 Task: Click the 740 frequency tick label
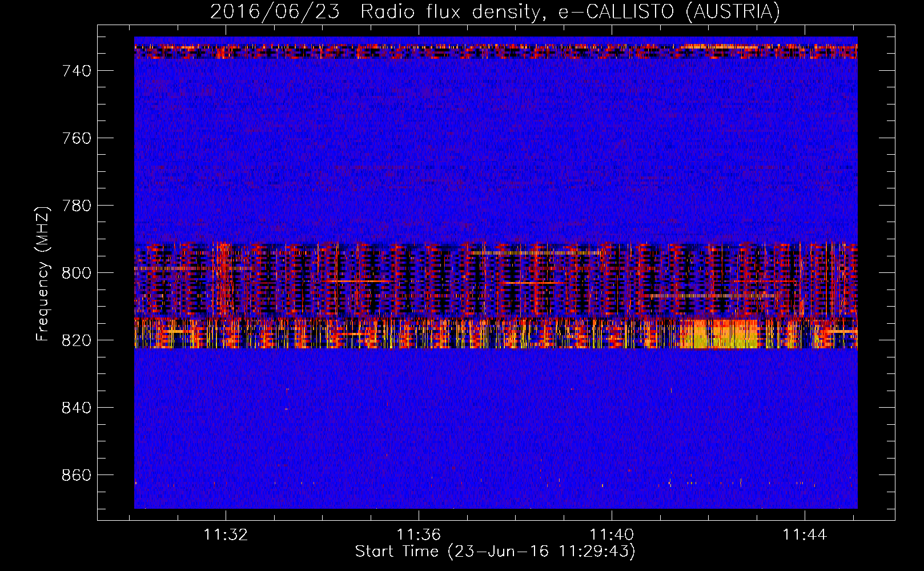[77, 71]
